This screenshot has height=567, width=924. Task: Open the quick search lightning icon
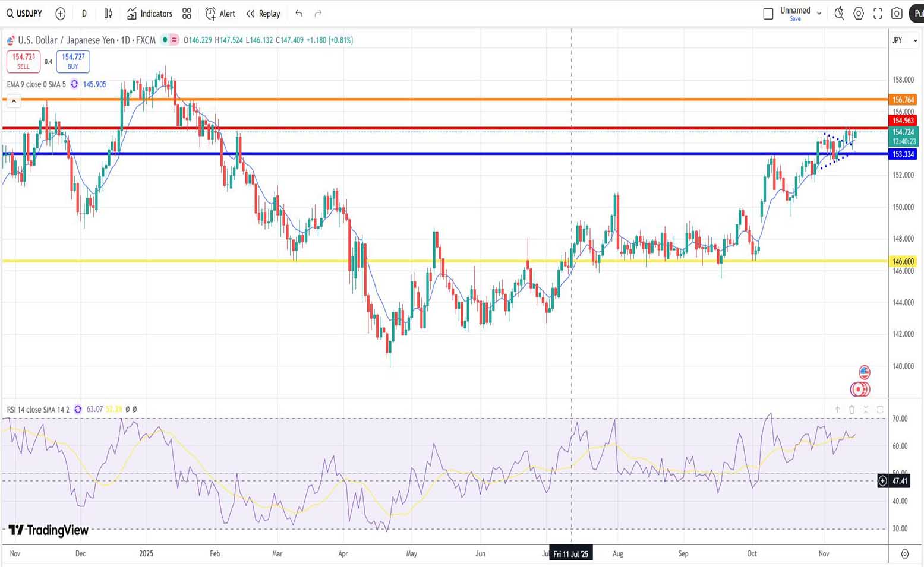[839, 14]
